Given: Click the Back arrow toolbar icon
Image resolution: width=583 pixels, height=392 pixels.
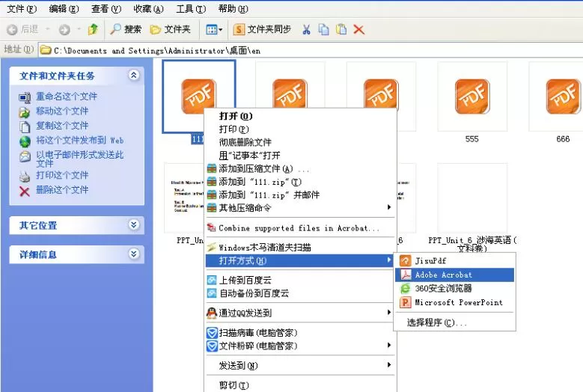Looking at the screenshot, I should pos(12,30).
